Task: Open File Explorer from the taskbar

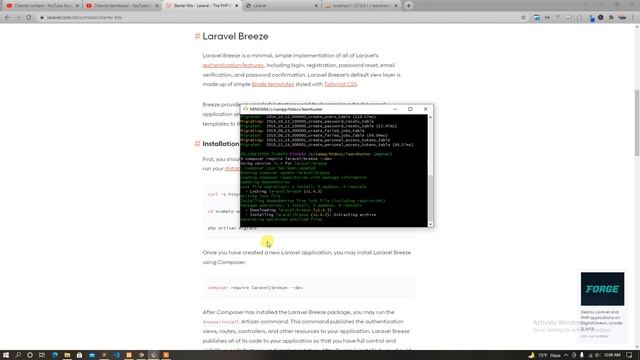Action: coord(67,355)
